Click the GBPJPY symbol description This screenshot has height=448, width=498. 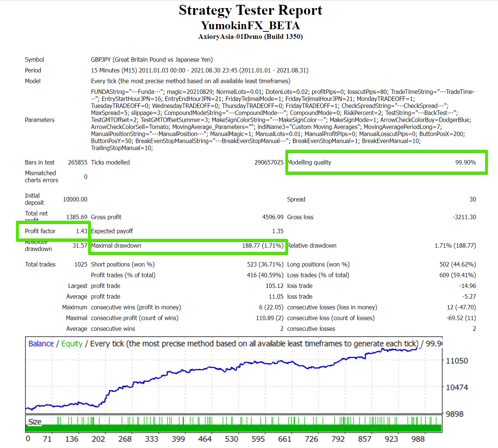coord(152,60)
